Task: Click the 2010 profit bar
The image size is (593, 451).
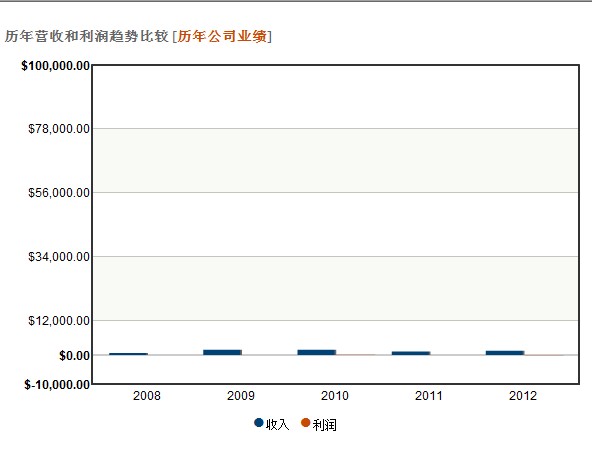Action: [355, 355]
